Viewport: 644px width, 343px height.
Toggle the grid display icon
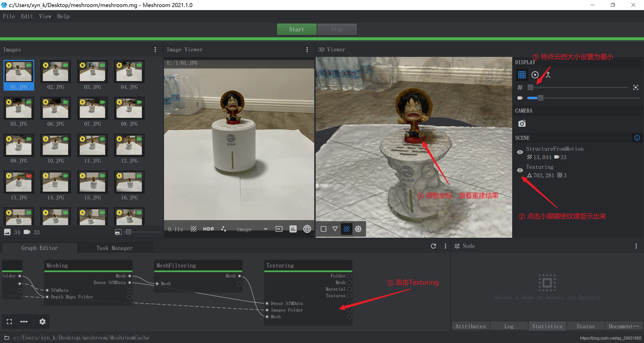522,75
